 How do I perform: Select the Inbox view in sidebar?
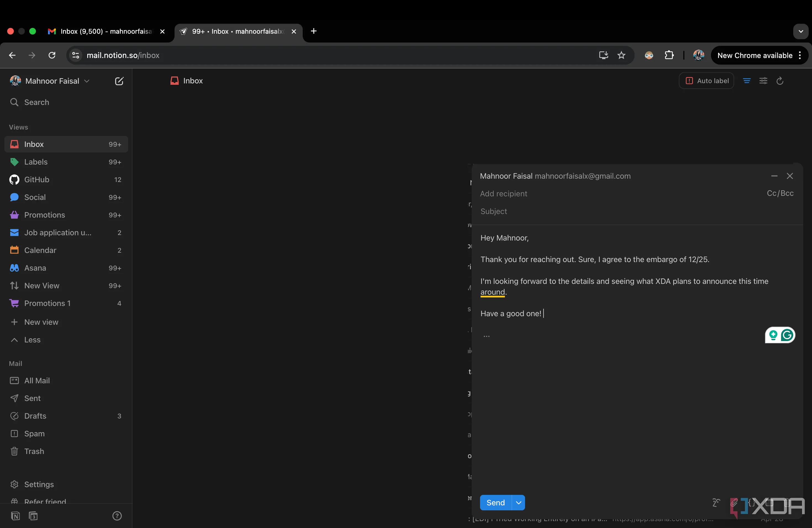point(66,144)
